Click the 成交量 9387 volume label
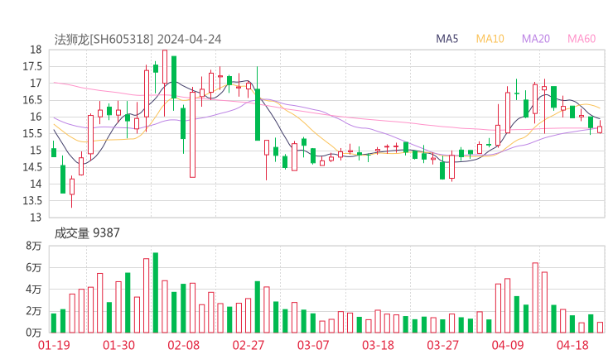The image size is (613, 364). tap(87, 233)
